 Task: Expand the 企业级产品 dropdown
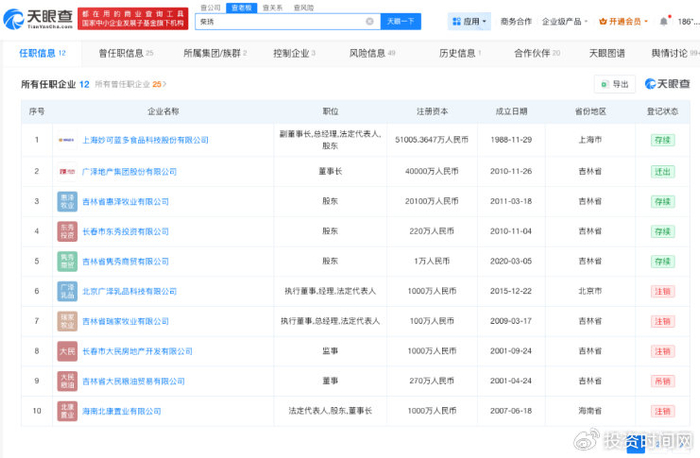[564, 20]
